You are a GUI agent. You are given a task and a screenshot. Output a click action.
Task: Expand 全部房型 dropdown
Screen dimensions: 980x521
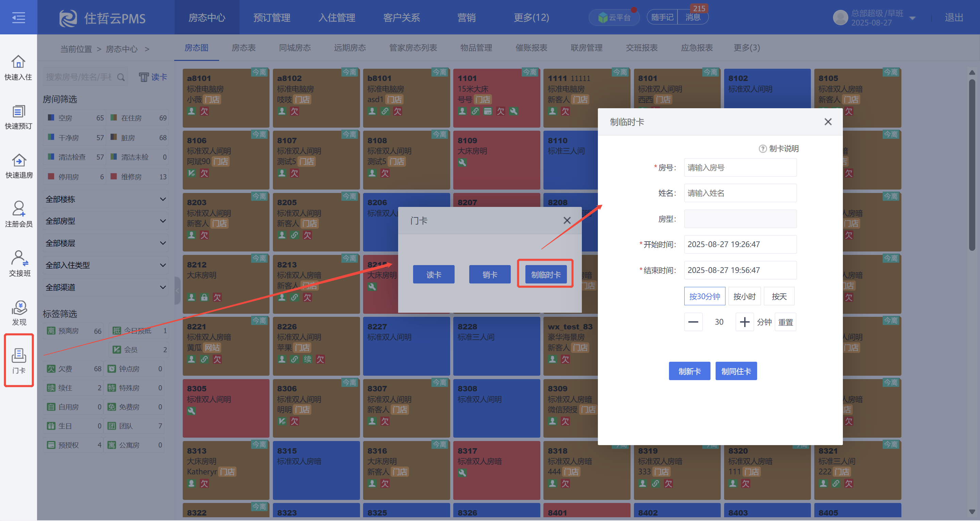pyautogui.click(x=105, y=221)
